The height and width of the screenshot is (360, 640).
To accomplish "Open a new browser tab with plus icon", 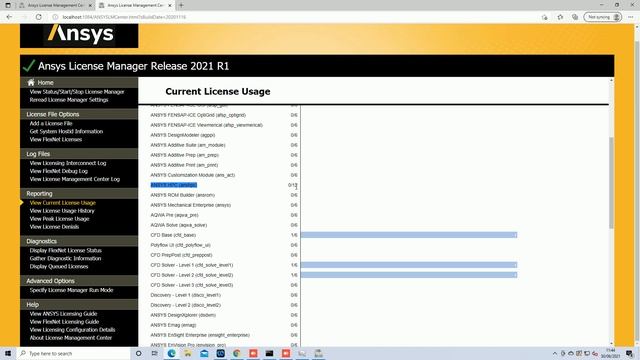I will click(181, 5).
